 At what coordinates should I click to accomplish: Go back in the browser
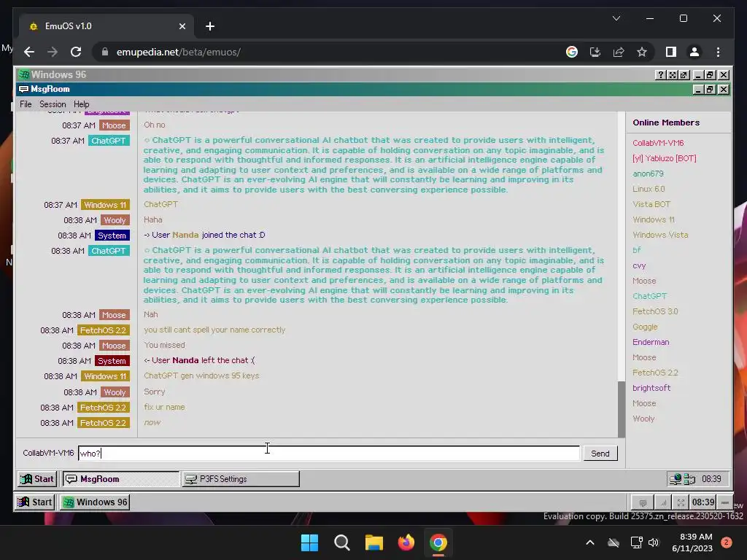click(29, 52)
